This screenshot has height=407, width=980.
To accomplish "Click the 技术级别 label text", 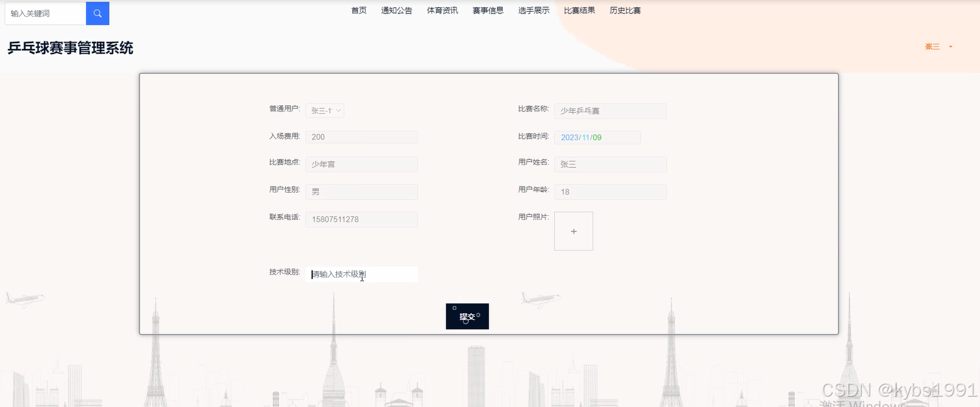I will coord(285,272).
